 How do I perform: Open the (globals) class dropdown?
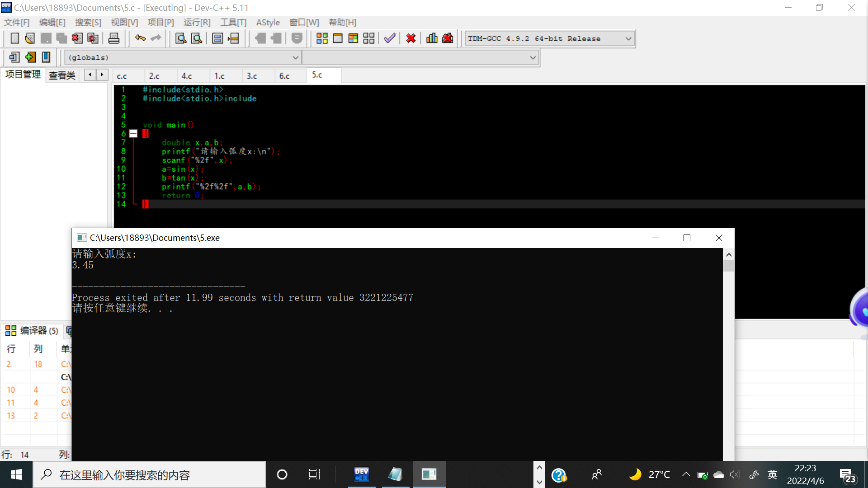[x=183, y=58]
